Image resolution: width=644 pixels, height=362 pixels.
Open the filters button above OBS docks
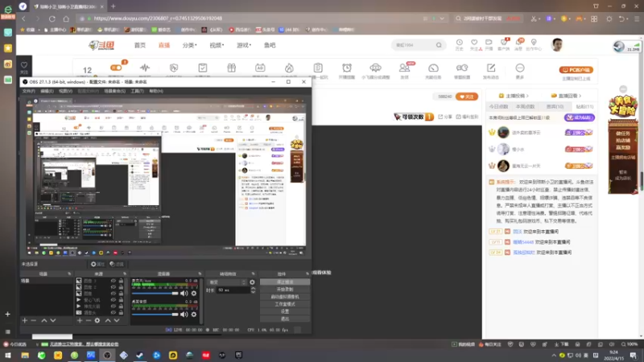pyautogui.click(x=117, y=265)
